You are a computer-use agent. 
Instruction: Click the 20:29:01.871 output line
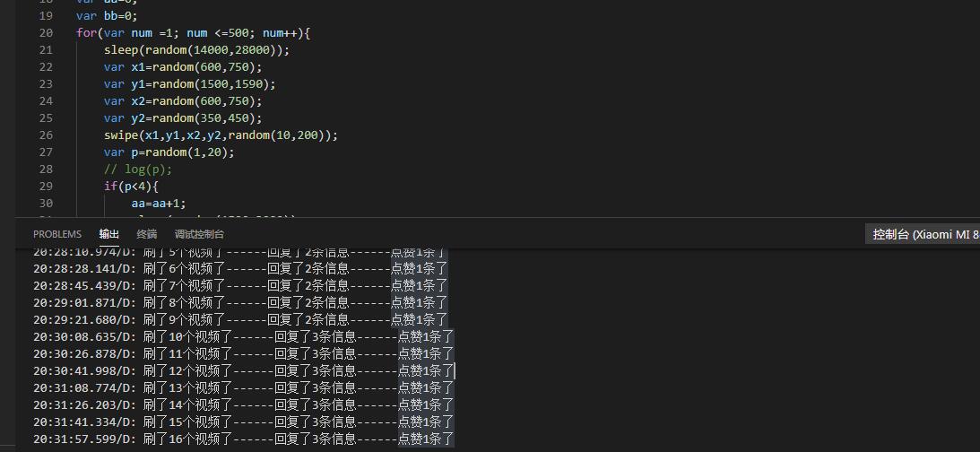(240, 302)
